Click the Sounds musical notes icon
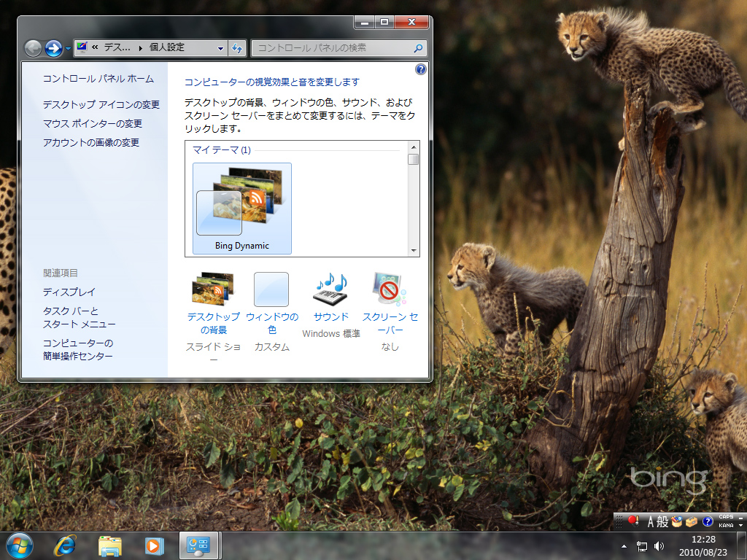Screen dimensions: 747x560 (330, 290)
